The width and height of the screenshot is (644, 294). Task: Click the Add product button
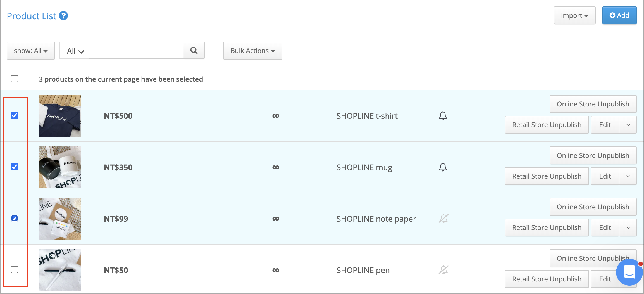[x=619, y=15]
